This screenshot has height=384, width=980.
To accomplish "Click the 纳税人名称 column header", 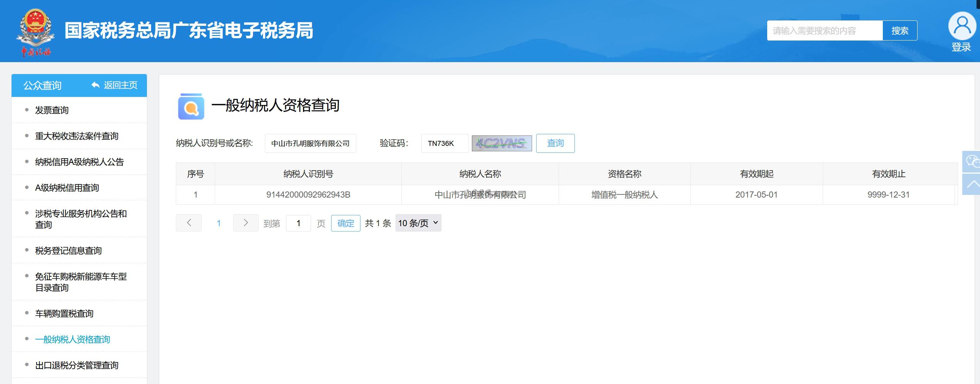I will coord(480,174).
